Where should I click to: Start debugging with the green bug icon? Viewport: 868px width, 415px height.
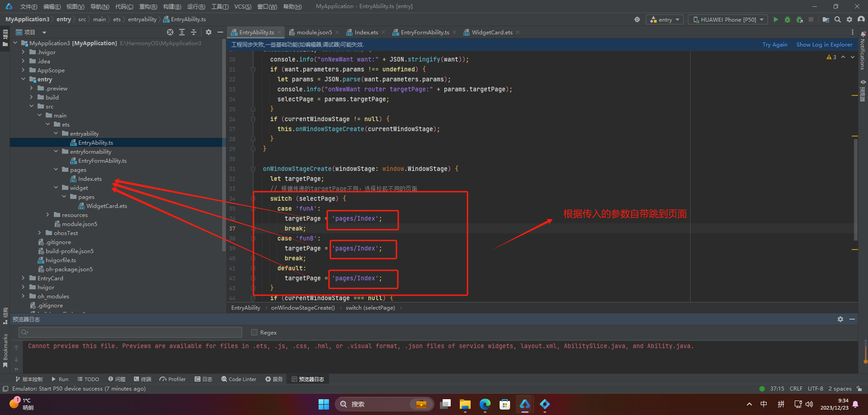click(x=787, y=19)
